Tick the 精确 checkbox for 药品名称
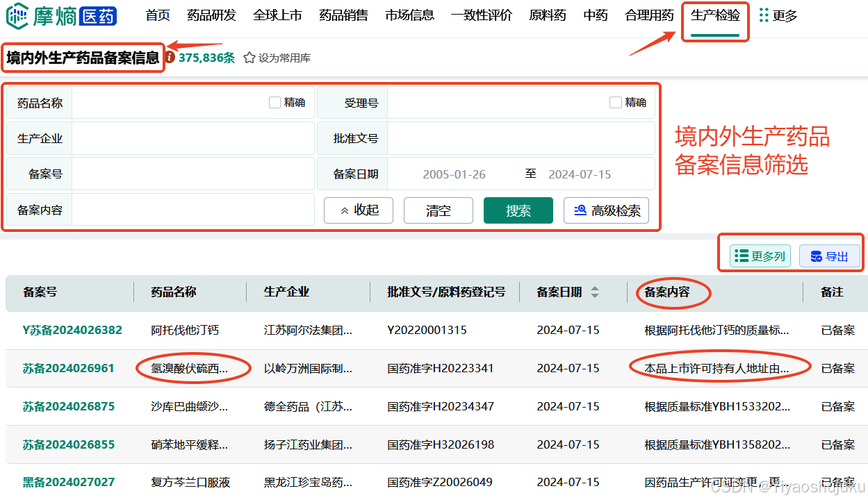The width and height of the screenshot is (868, 500). tap(275, 103)
